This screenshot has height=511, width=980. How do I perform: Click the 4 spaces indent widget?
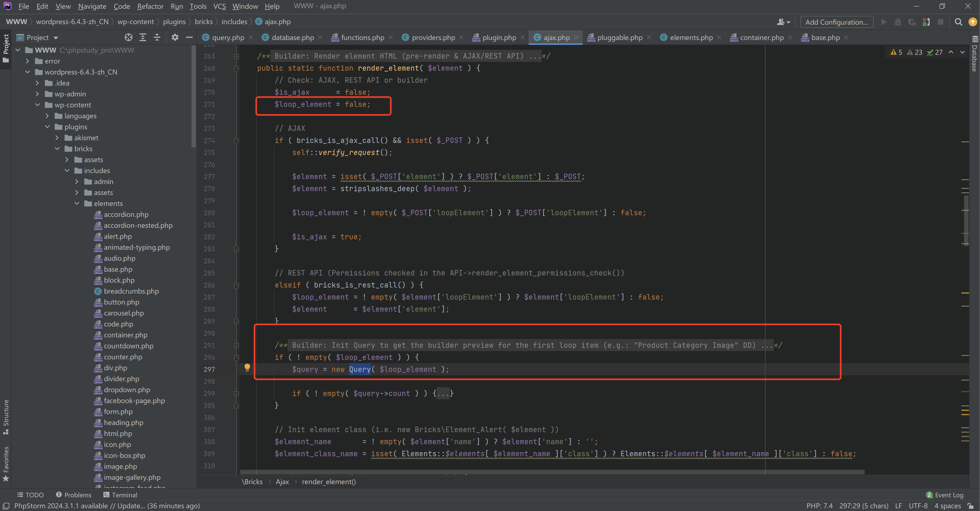948,506
